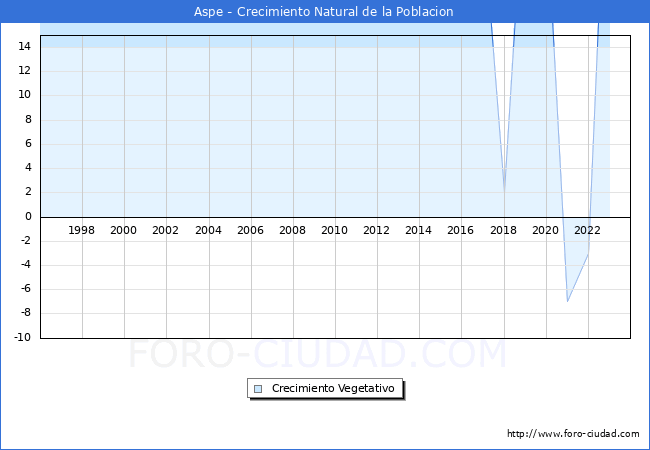Image resolution: width=650 pixels, height=450 pixels.
Task: Click y-axis value 0
Action: tap(28, 216)
